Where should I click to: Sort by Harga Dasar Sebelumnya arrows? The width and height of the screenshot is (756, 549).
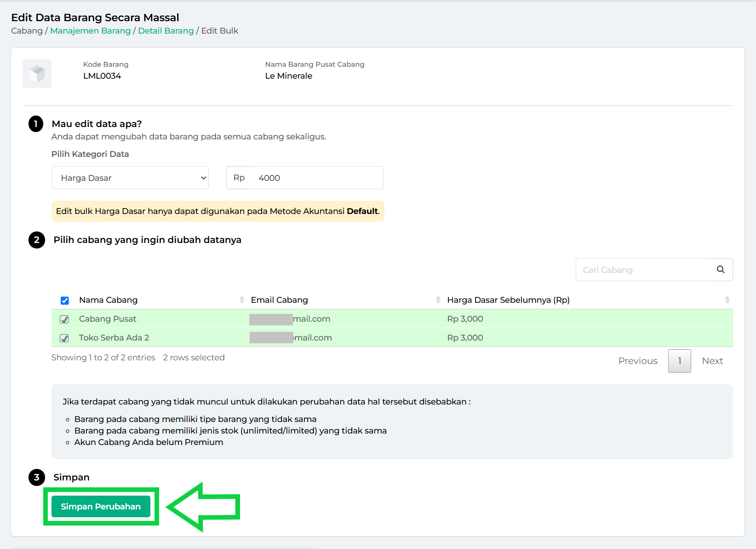(727, 300)
